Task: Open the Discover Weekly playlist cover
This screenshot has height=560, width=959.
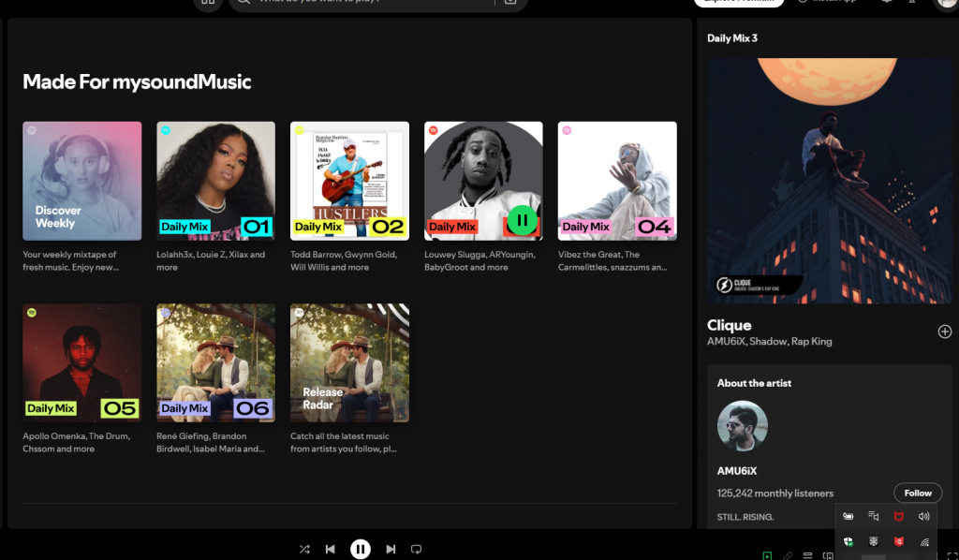Action: click(x=82, y=181)
